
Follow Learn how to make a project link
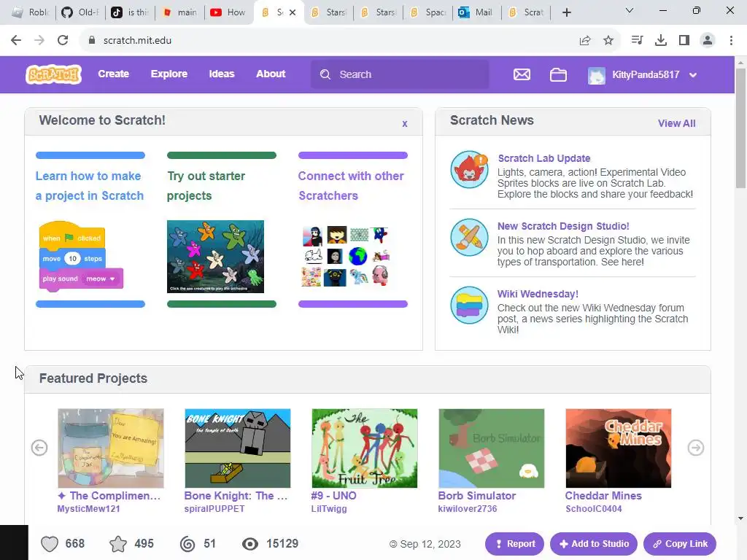point(90,186)
